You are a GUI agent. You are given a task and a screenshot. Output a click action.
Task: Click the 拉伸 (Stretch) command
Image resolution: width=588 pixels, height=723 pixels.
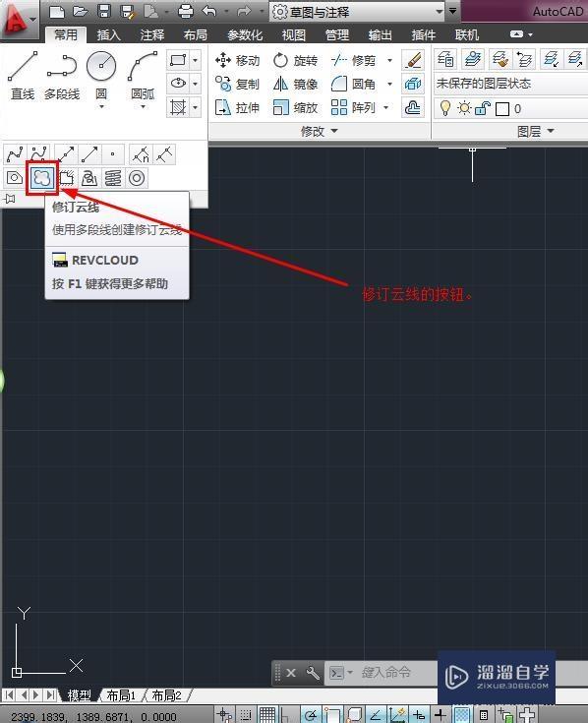238,108
